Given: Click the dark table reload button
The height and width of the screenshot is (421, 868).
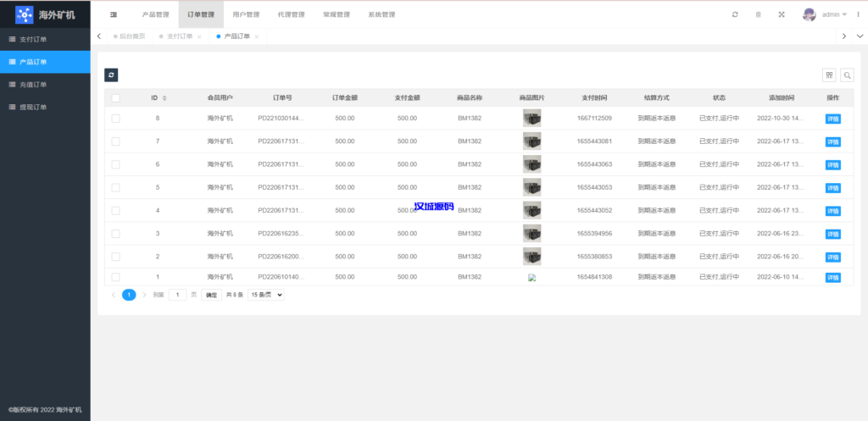Looking at the screenshot, I should [111, 75].
